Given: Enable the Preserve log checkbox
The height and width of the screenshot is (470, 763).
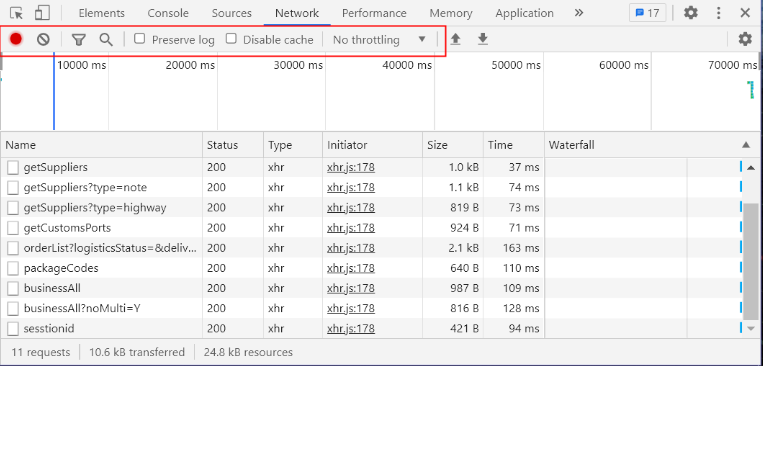Looking at the screenshot, I should pyautogui.click(x=140, y=38).
